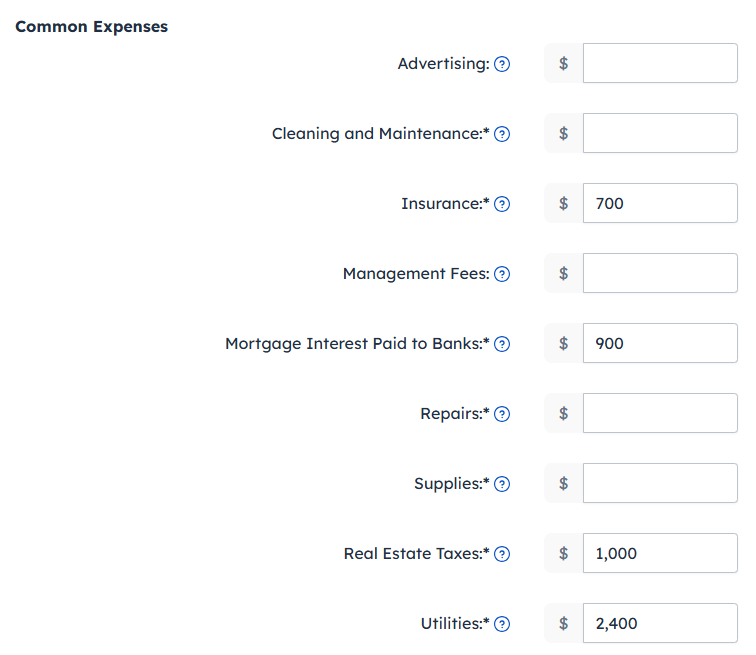Click the Utilities help icon
The image size is (756, 655).
coord(503,624)
